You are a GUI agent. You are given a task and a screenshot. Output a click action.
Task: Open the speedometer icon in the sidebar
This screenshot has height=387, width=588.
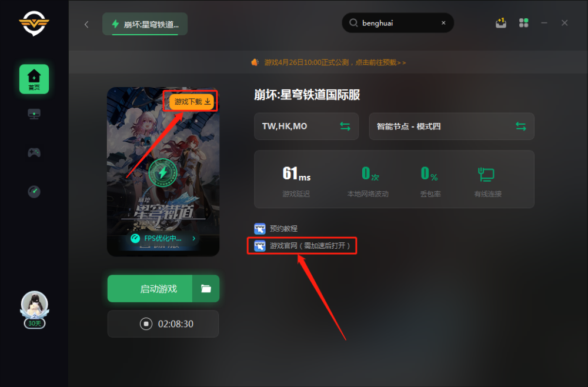tap(34, 192)
